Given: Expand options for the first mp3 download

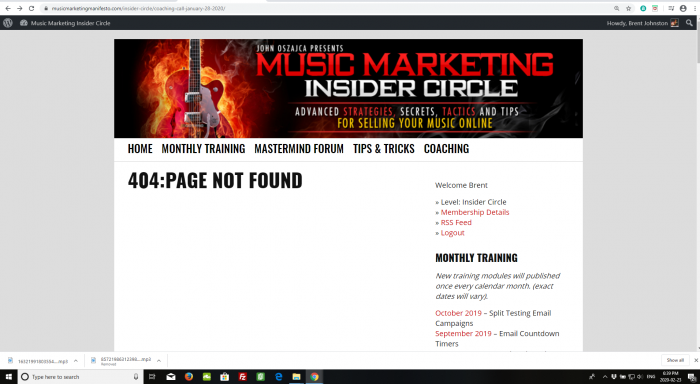Looking at the screenshot, I should (x=76, y=361).
